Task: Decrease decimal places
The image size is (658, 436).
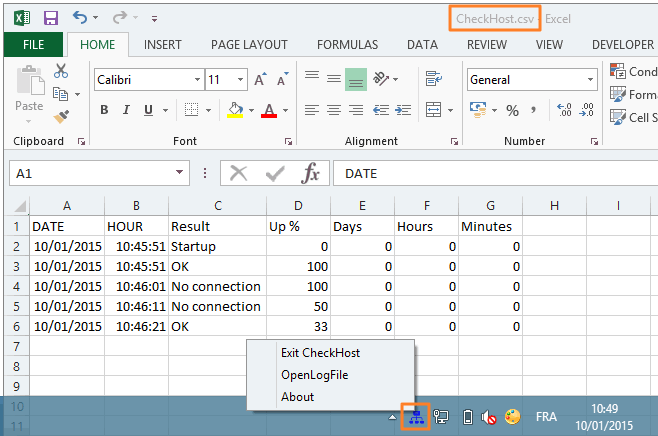Action: (x=586, y=110)
